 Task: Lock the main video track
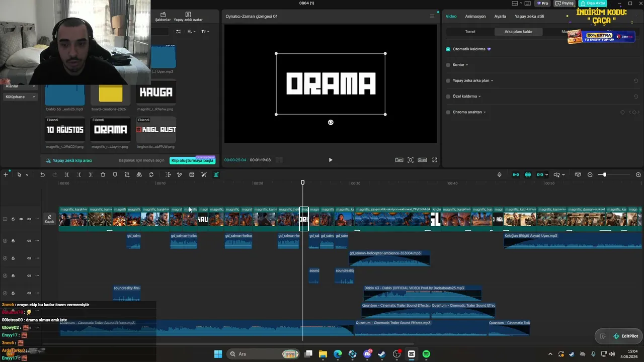click(x=13, y=219)
